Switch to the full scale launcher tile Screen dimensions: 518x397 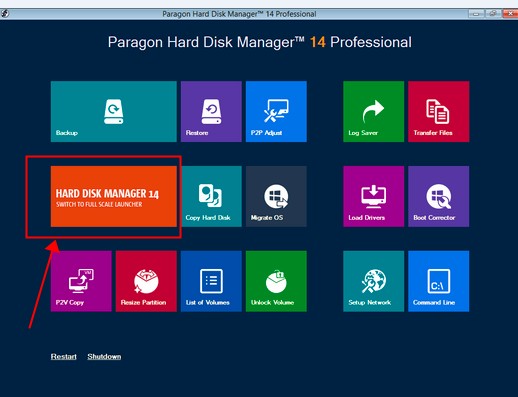(114, 196)
